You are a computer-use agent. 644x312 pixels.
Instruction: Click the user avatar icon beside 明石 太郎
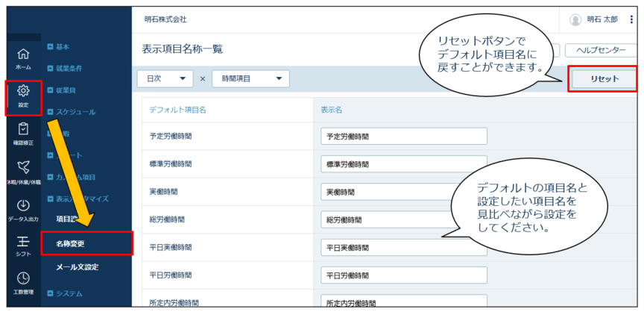click(x=575, y=19)
